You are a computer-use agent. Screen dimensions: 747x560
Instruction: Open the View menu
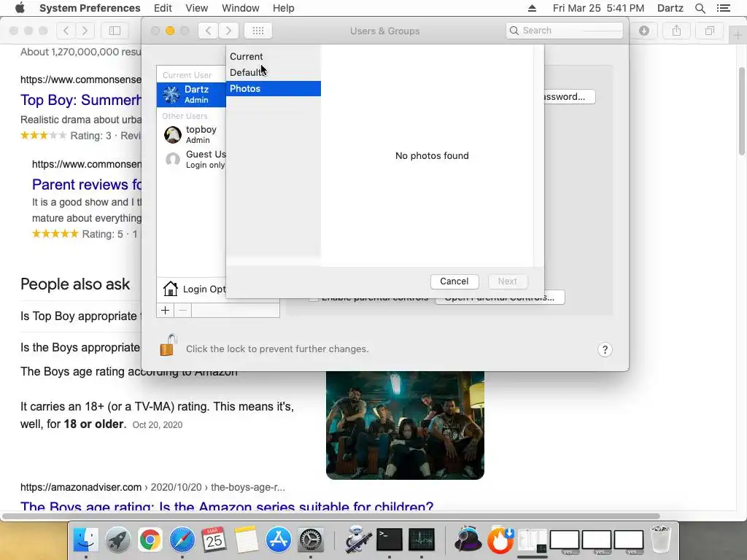[196, 8]
